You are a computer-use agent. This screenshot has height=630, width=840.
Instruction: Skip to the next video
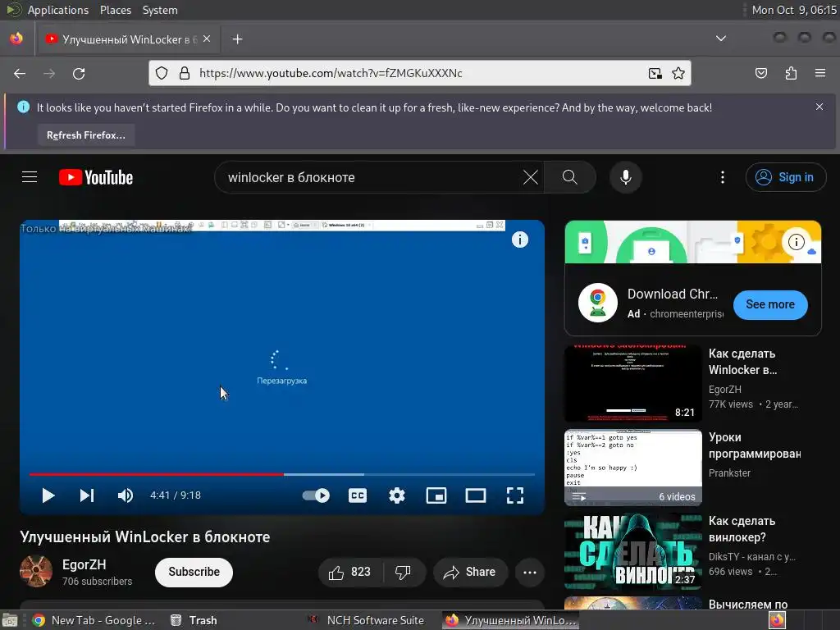[x=87, y=495]
